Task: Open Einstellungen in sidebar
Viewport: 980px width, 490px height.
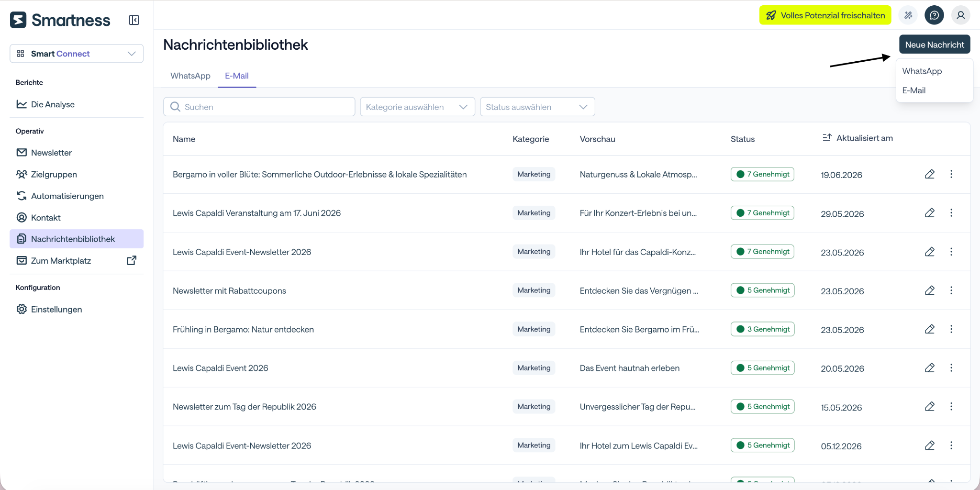Action: coord(77,309)
